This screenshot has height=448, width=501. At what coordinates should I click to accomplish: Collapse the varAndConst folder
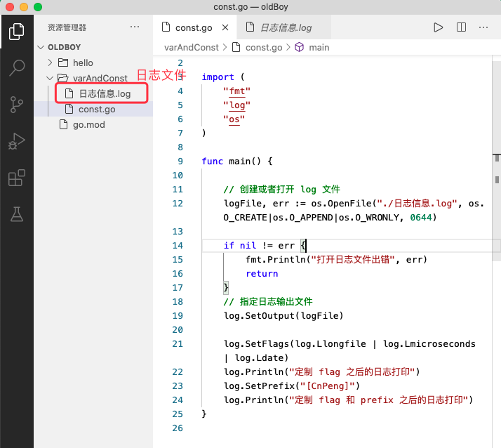[x=100, y=78]
